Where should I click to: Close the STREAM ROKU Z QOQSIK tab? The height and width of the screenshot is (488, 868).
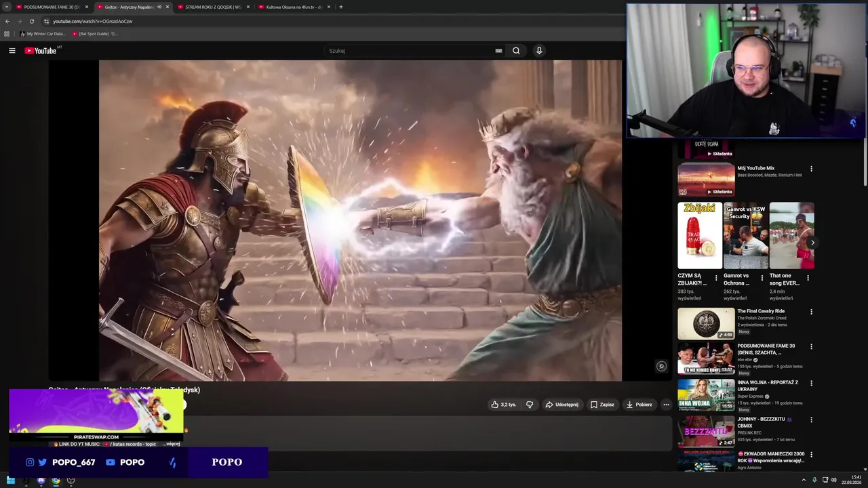[248, 7]
